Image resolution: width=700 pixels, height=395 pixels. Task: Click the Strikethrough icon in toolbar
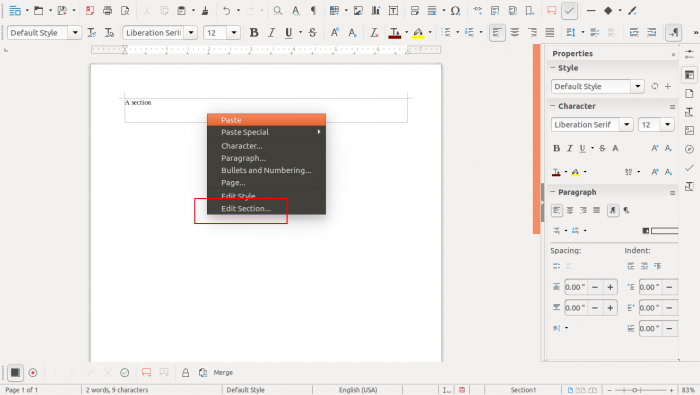click(312, 33)
